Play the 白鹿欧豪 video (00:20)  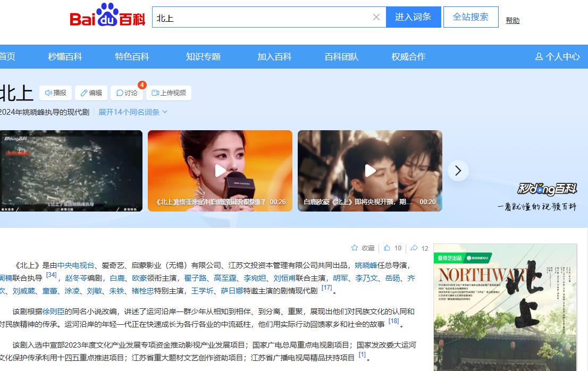tap(370, 171)
